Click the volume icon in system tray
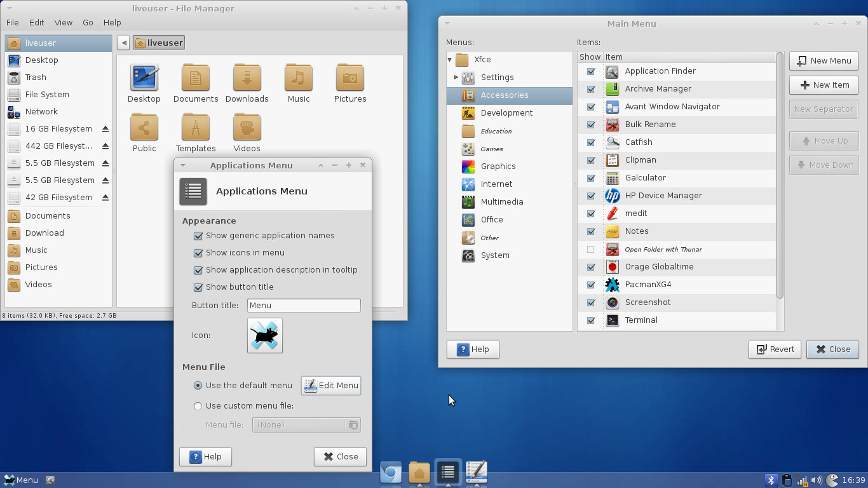 coord(817,480)
